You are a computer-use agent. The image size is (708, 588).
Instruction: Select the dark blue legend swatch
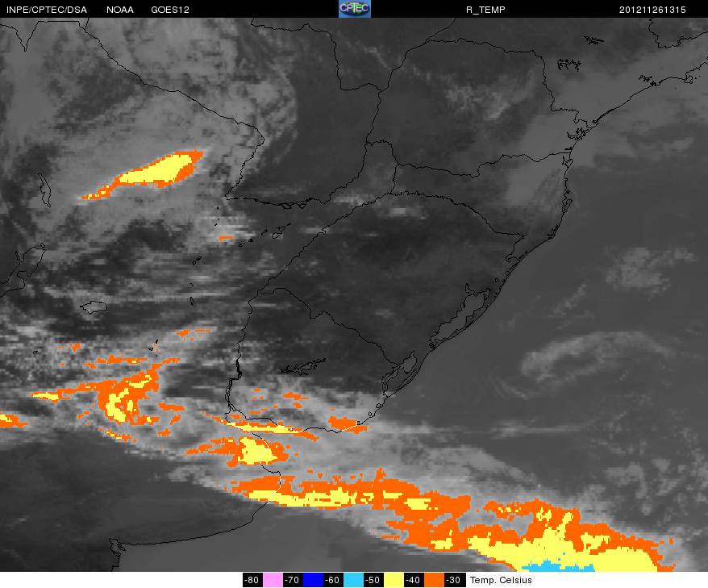312,580
